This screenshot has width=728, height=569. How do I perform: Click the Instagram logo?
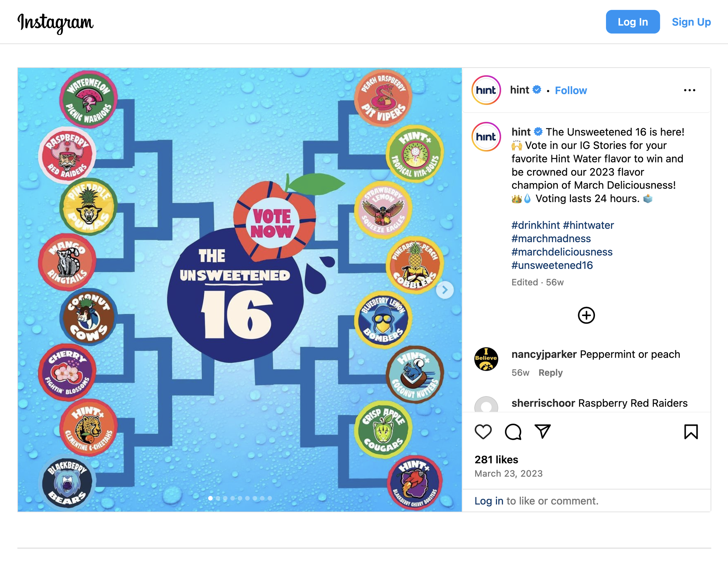tap(56, 23)
